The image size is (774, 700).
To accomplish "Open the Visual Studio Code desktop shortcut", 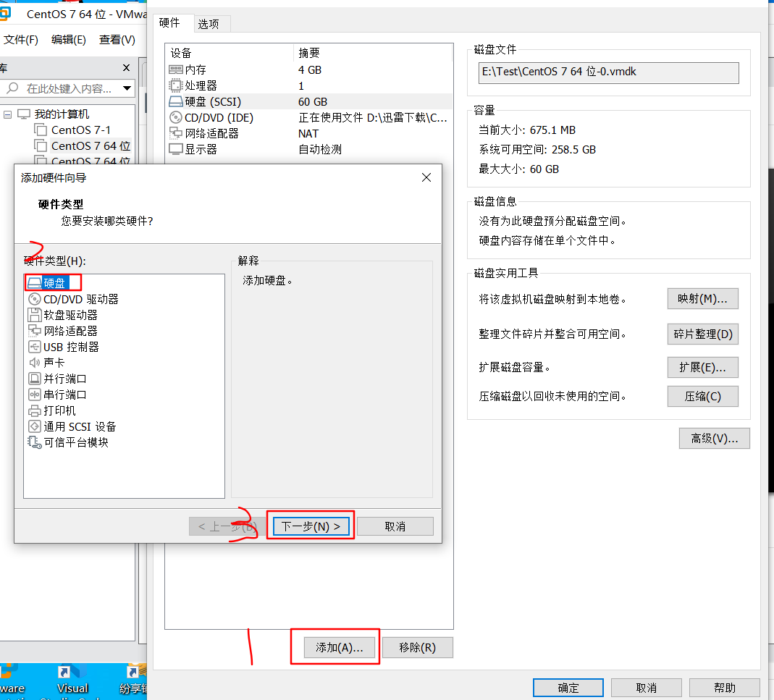I will (72, 681).
